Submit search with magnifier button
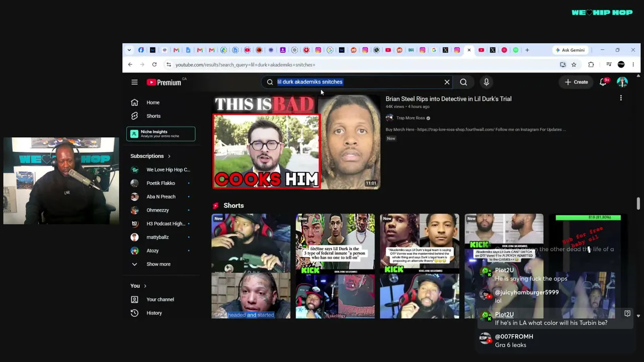644x362 pixels. 463,82
